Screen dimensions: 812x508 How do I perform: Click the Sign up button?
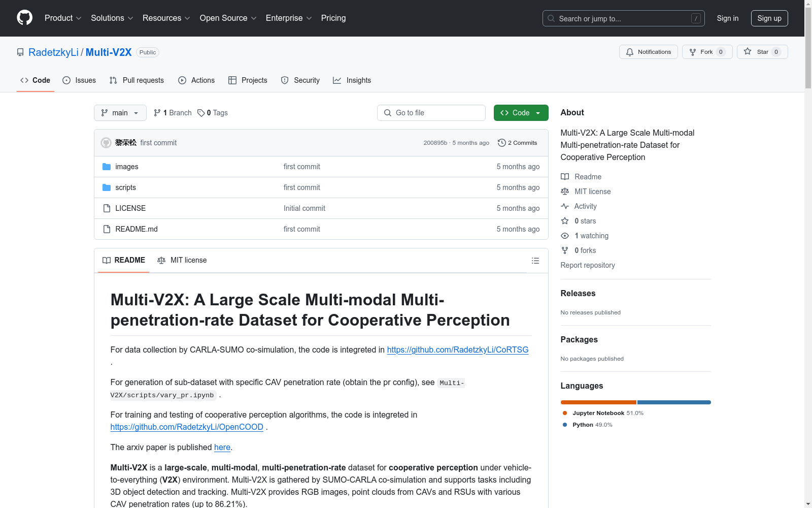tap(769, 18)
